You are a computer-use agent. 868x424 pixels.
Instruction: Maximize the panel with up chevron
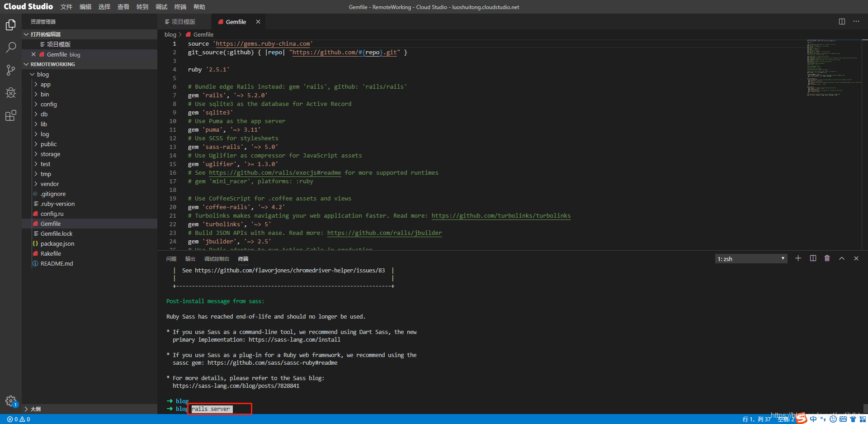842,258
